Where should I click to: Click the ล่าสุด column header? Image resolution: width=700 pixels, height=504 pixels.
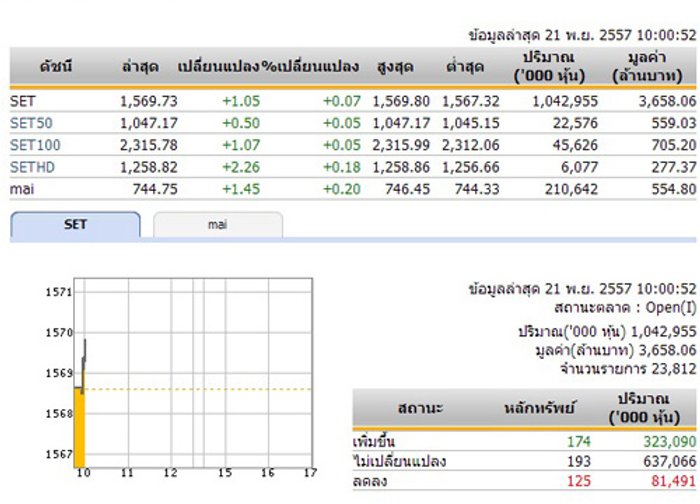click(140, 67)
